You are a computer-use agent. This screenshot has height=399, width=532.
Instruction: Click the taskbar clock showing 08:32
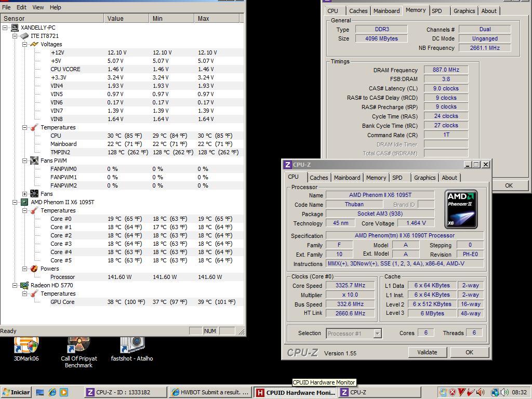[520, 393]
